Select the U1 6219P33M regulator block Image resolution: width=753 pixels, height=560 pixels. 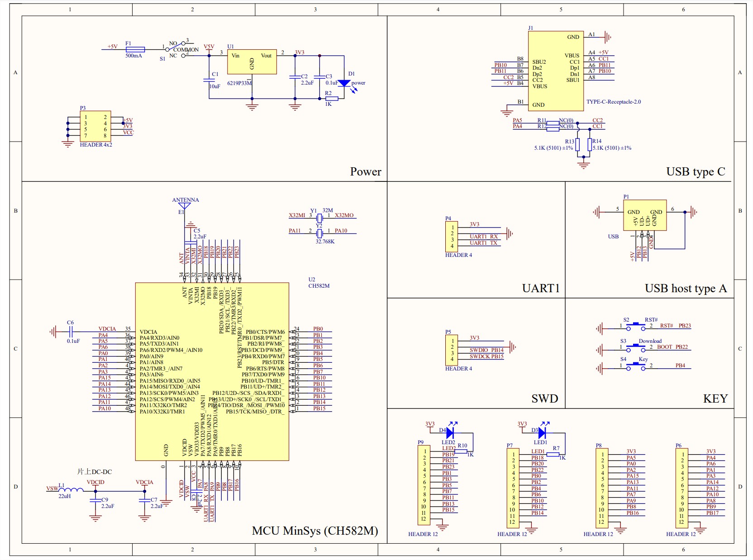[252, 62]
